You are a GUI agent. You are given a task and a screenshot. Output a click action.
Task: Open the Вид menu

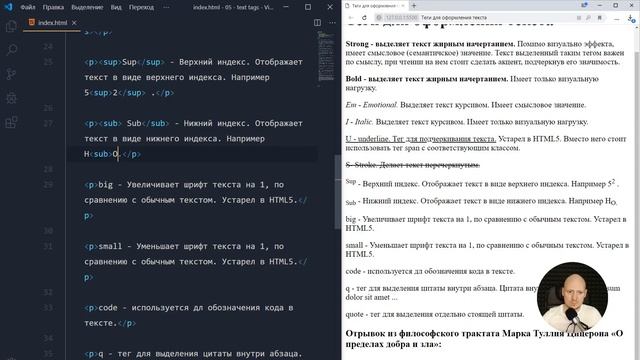[116, 7]
